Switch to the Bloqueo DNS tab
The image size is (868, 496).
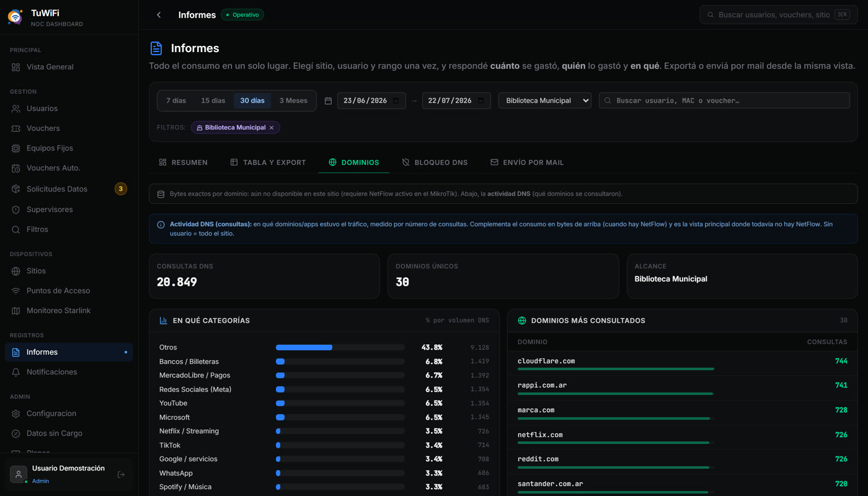(x=435, y=162)
